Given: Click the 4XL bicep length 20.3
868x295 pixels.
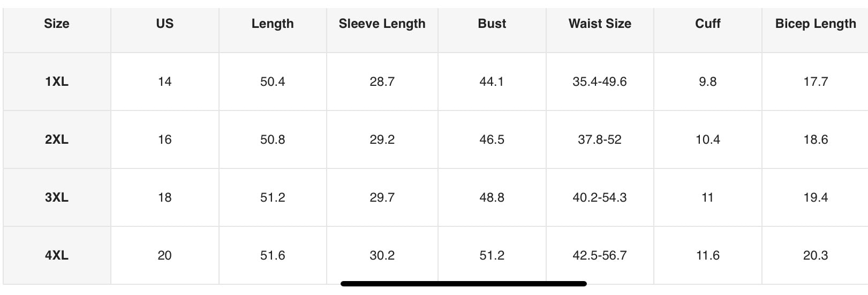Looking at the screenshot, I should 816,255.
